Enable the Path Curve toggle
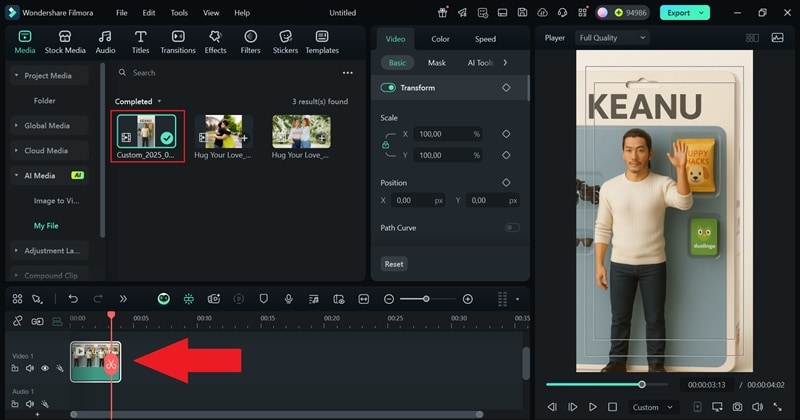This screenshot has width=800, height=420. (x=512, y=228)
